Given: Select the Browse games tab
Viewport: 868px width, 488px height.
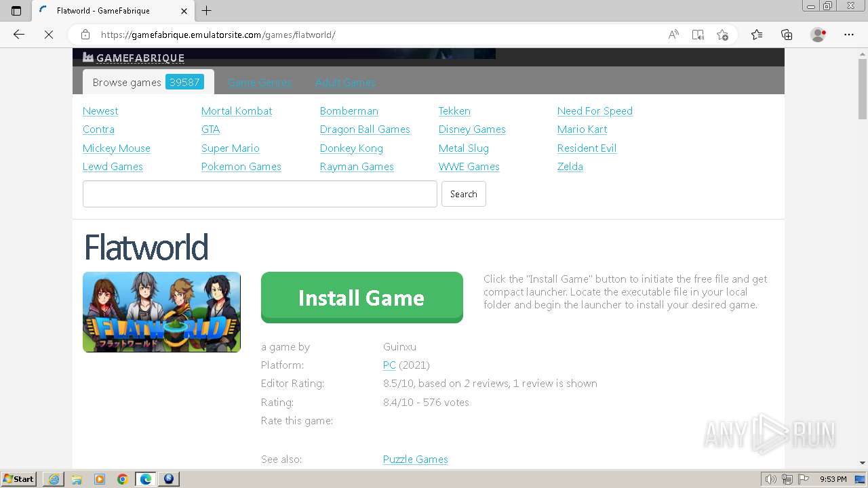Looking at the screenshot, I should [148, 82].
